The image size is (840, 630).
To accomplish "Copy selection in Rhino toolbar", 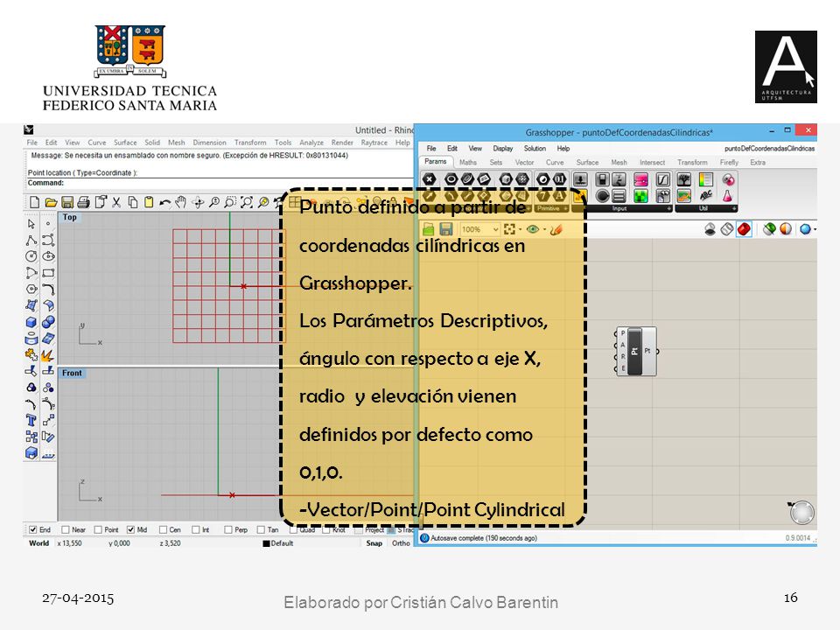I will click(133, 202).
